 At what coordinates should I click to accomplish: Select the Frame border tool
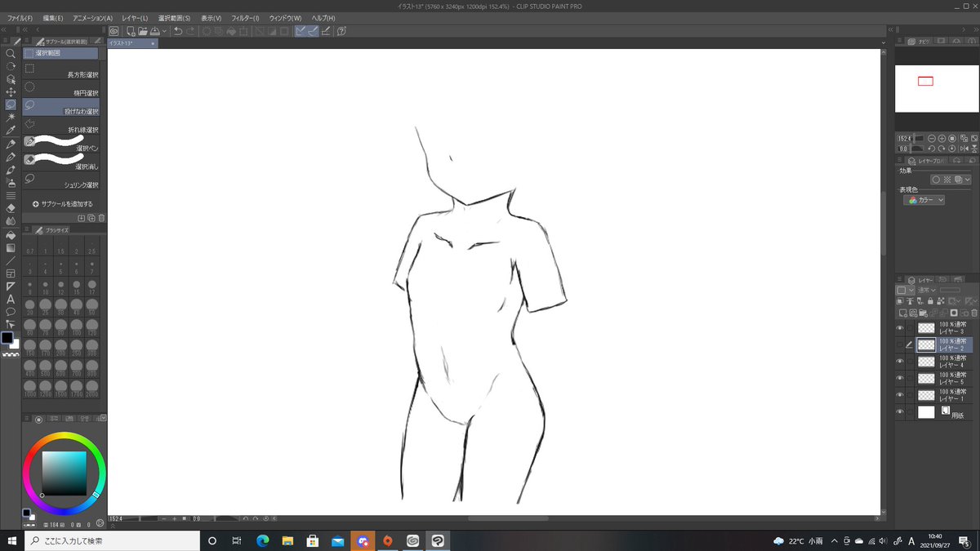click(11, 273)
